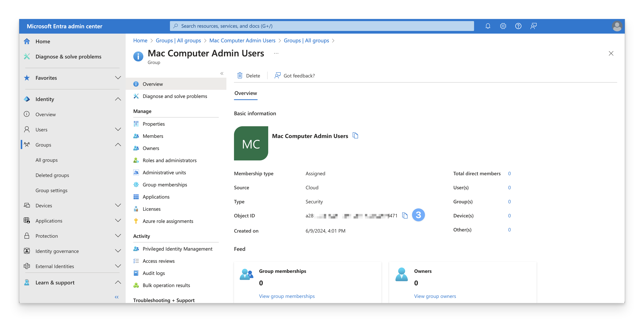Open the feedback icon in header
Viewport: 644px width, 322px height.
534,26
